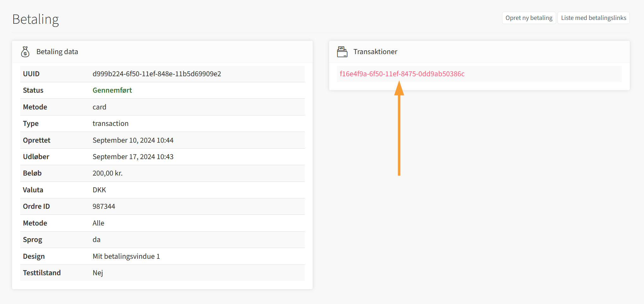Click the 'Udløber' row label
644x304 pixels.
[36, 157]
